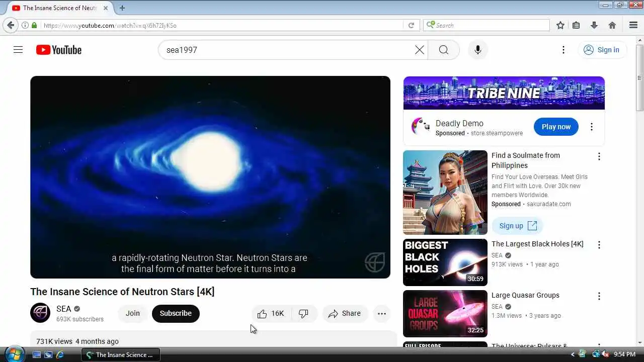Clear the sea1997 search text
The height and width of the screenshot is (362, 644).
[420, 50]
